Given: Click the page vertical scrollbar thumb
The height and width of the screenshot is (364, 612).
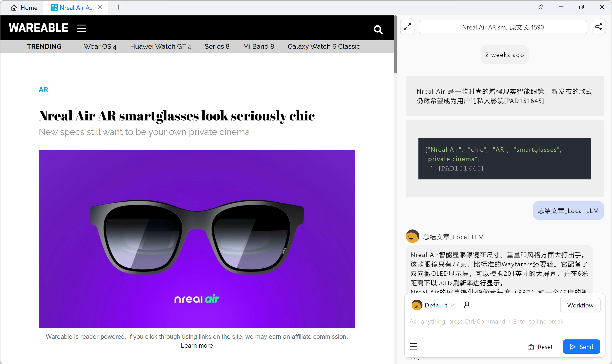Looking at the screenshot, I should pos(395,44).
